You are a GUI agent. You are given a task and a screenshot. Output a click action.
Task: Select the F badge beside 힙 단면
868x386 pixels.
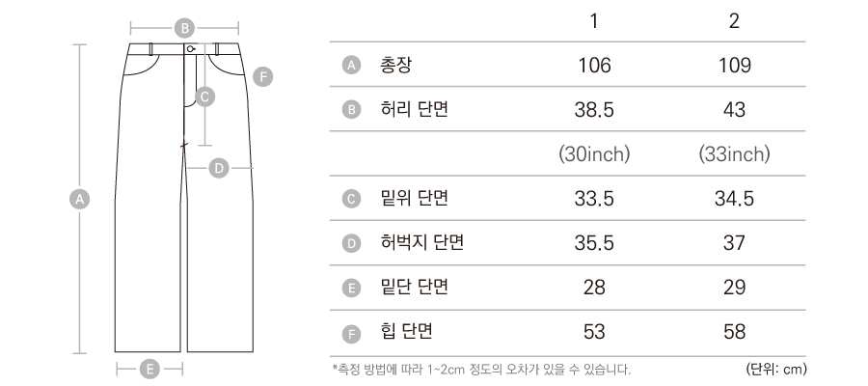[x=351, y=332]
